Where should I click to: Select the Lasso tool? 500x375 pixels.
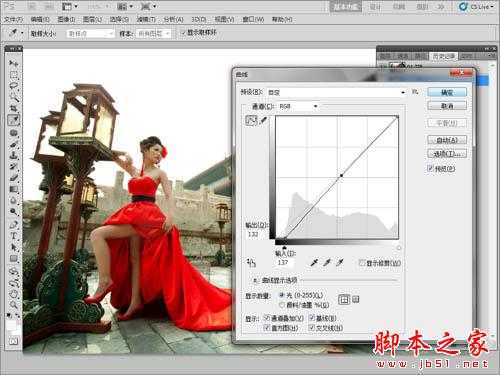(14, 86)
